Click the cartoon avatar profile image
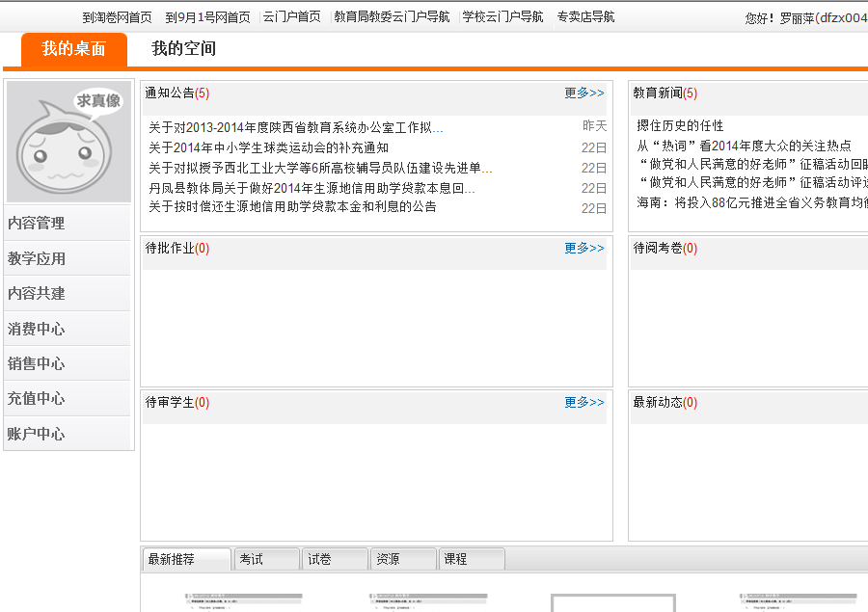Viewport: 868px width, 612px height. 68,142
